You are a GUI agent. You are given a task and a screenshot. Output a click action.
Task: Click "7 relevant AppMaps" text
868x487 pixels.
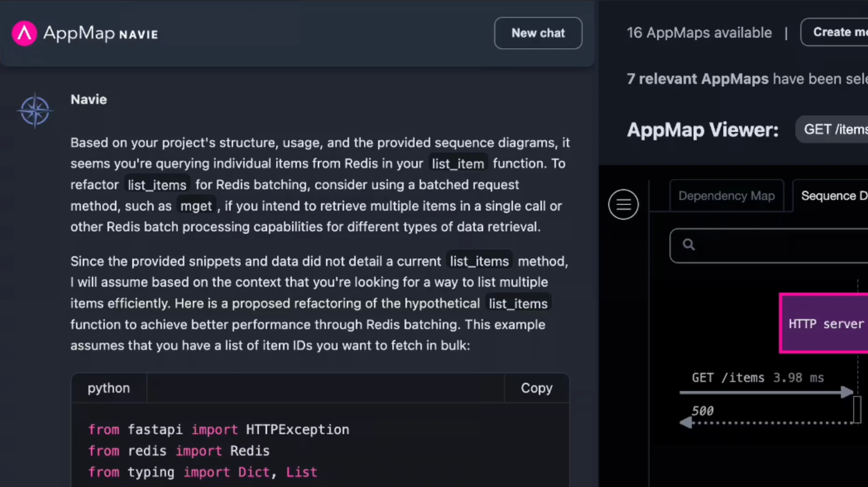pos(697,79)
